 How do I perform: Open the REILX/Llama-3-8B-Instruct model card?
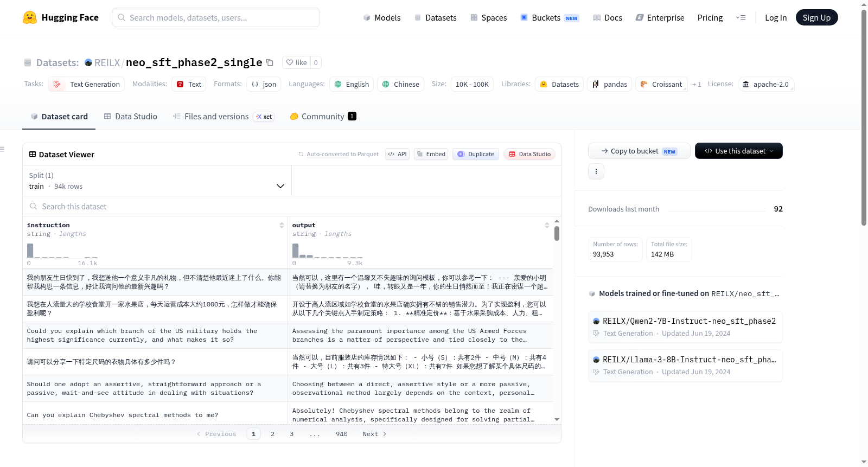click(x=685, y=366)
